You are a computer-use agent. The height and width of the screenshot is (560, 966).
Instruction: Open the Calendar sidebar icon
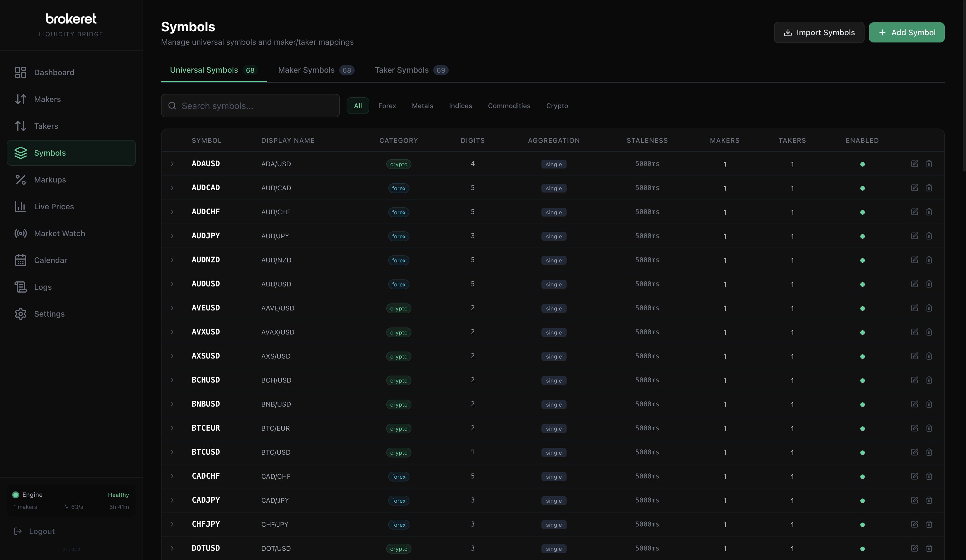pos(21,260)
